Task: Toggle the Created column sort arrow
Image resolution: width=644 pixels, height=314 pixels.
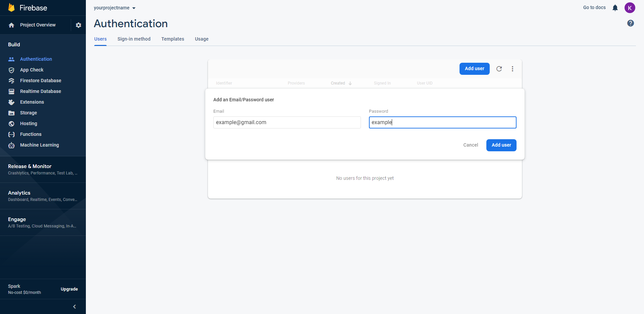Action: tap(350, 83)
